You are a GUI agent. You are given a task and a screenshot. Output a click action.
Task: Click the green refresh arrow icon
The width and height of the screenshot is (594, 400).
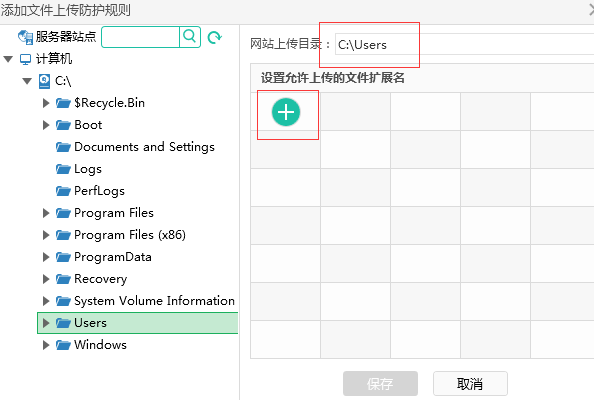pos(214,37)
